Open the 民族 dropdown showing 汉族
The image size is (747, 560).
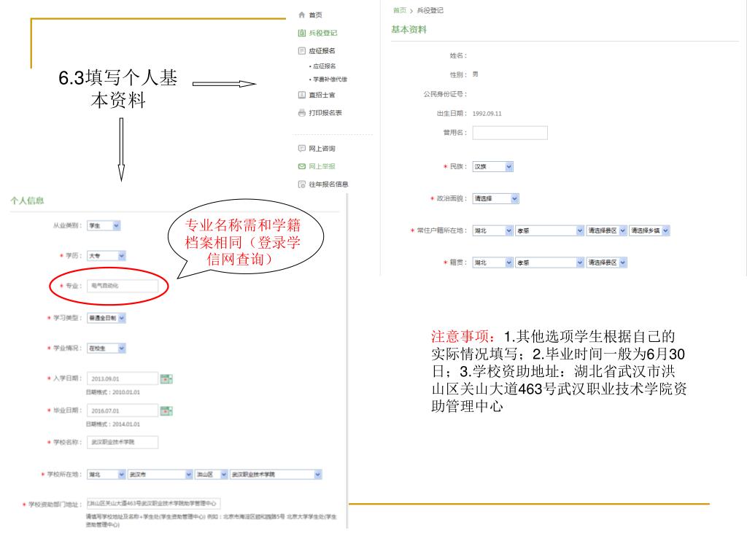(x=492, y=167)
